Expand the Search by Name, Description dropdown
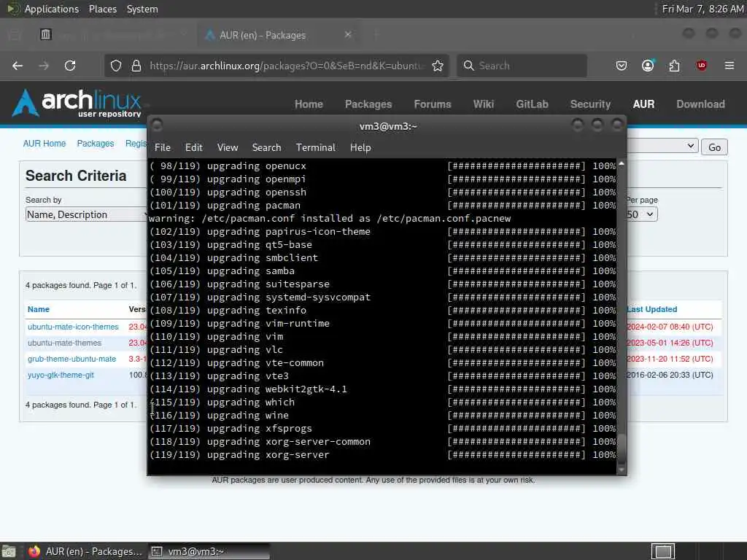Viewport: 747px width, 560px height. click(x=86, y=215)
